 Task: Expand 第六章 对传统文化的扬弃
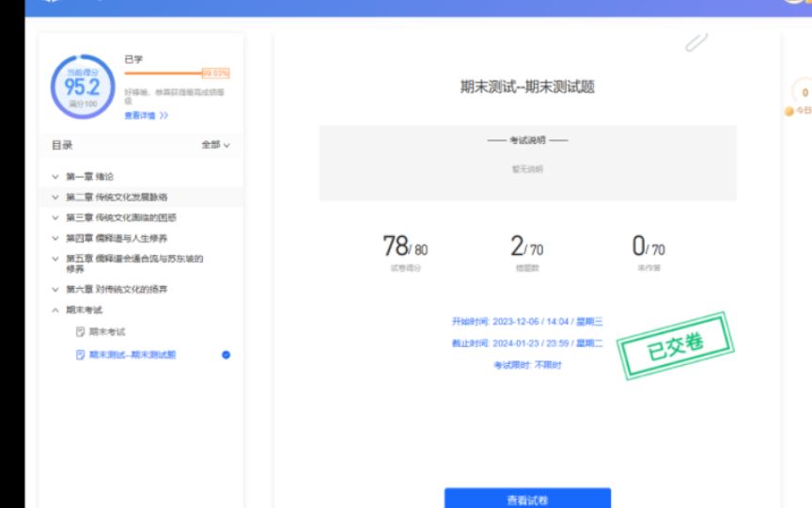pyautogui.click(x=55, y=289)
